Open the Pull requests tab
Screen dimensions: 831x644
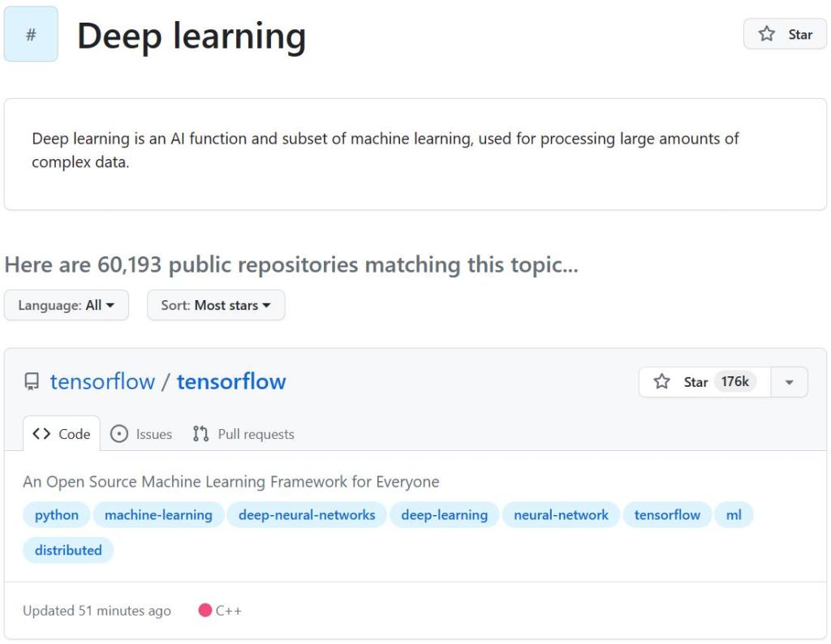[243, 434]
